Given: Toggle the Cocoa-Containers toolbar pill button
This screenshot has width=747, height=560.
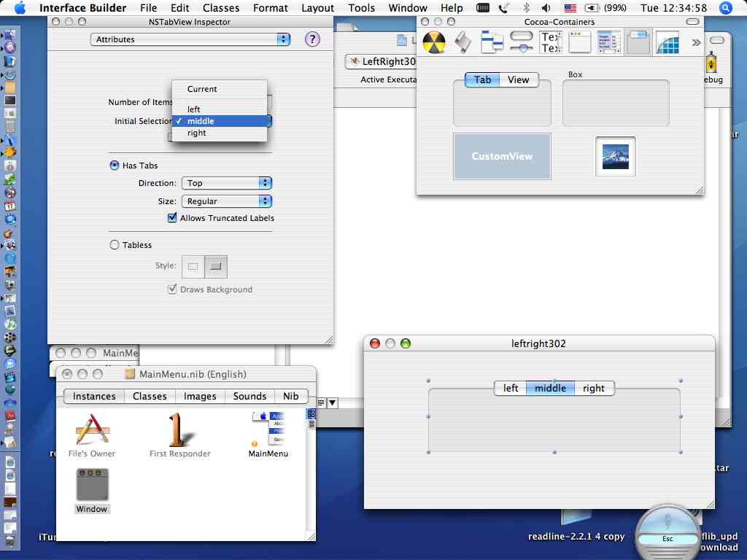Looking at the screenshot, I should [692, 21].
